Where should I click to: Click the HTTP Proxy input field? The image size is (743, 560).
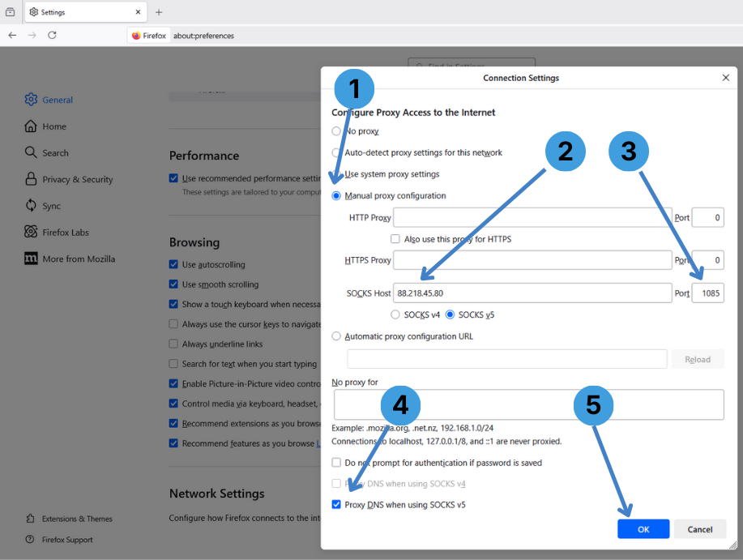coord(532,217)
